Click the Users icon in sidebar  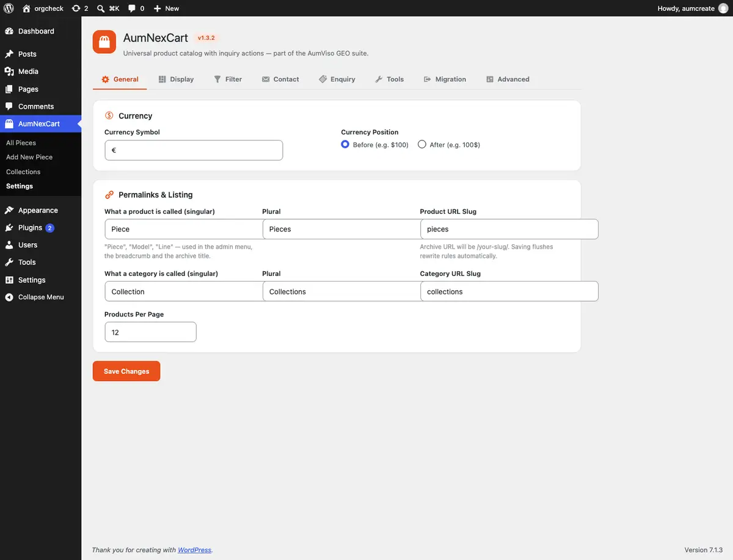pos(9,245)
